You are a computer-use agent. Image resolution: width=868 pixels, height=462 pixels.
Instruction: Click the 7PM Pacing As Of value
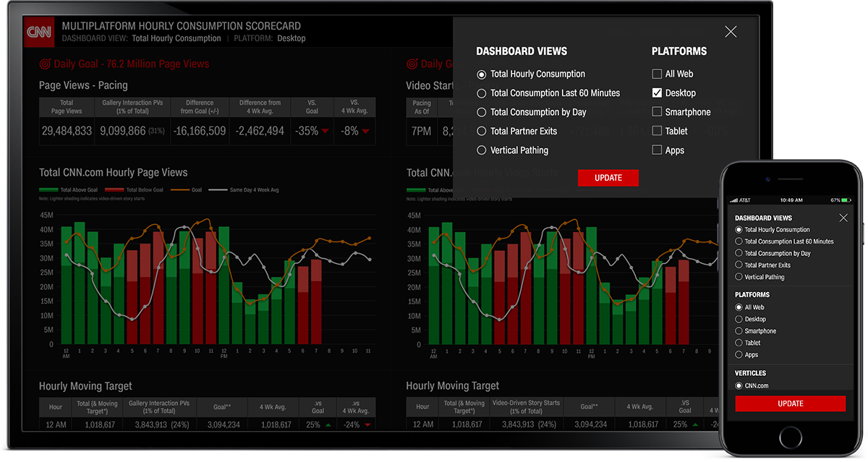point(422,131)
